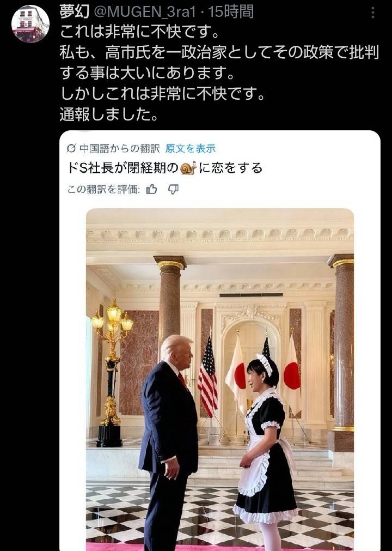Click the 中国語からの翻訳 label
Image resolution: width=392 pixels, height=551 pixels.
coord(120,149)
